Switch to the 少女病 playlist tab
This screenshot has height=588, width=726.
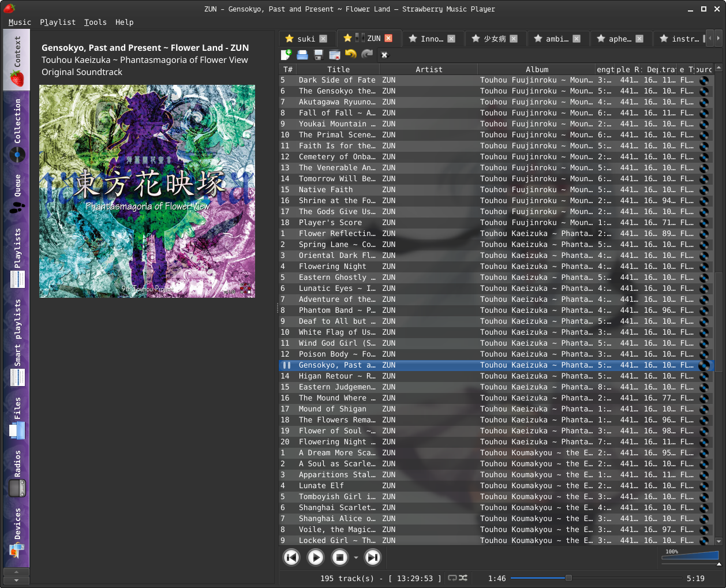pyautogui.click(x=495, y=39)
